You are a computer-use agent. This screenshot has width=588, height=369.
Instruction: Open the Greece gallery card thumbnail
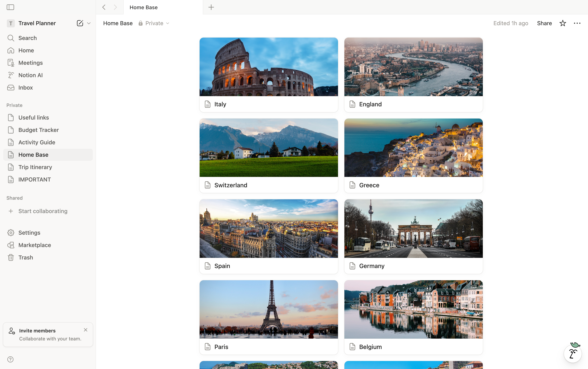coord(413,148)
